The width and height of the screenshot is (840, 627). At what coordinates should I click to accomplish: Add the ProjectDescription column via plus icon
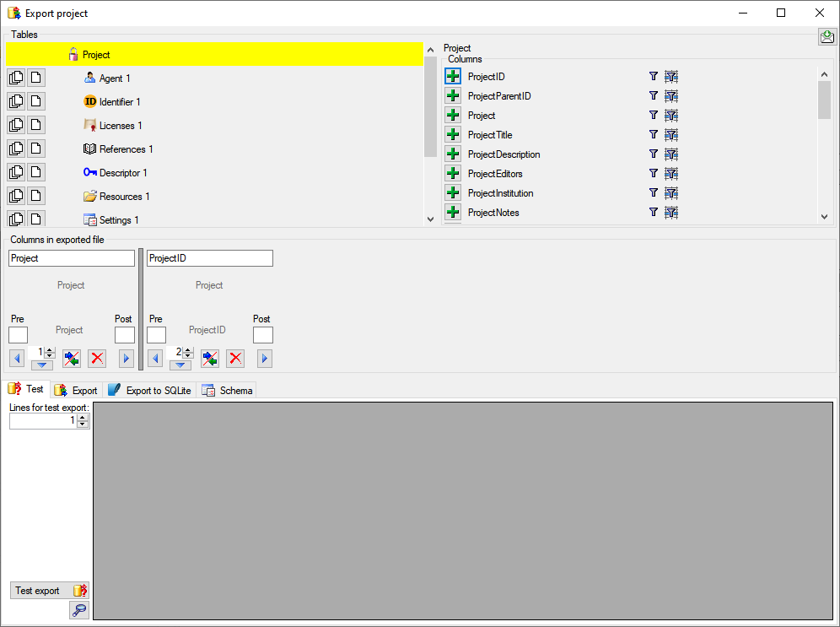coord(453,154)
